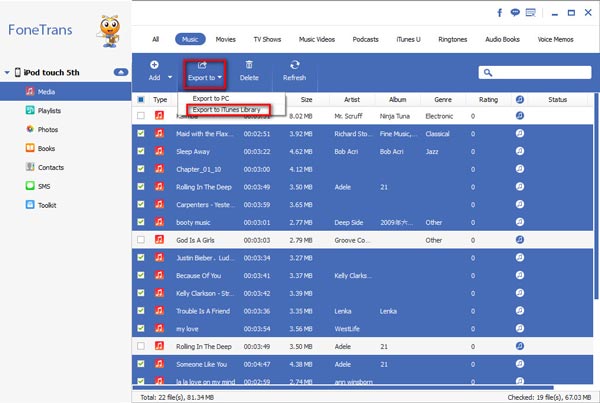Uncheck the Chapter_01_10 checkbox

(x=141, y=169)
